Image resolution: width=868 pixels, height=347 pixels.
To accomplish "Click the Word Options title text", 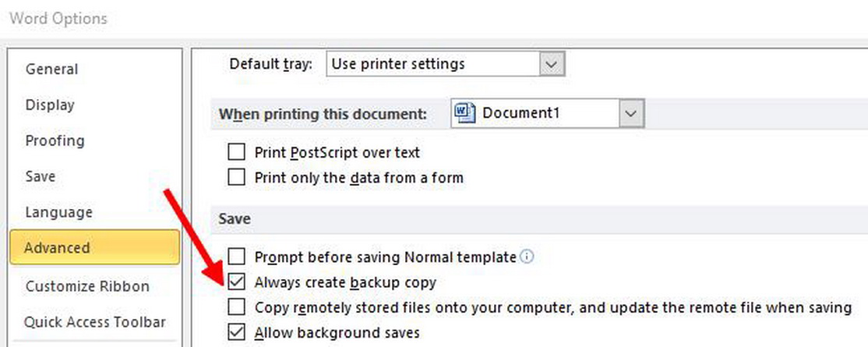I will pyautogui.click(x=58, y=18).
